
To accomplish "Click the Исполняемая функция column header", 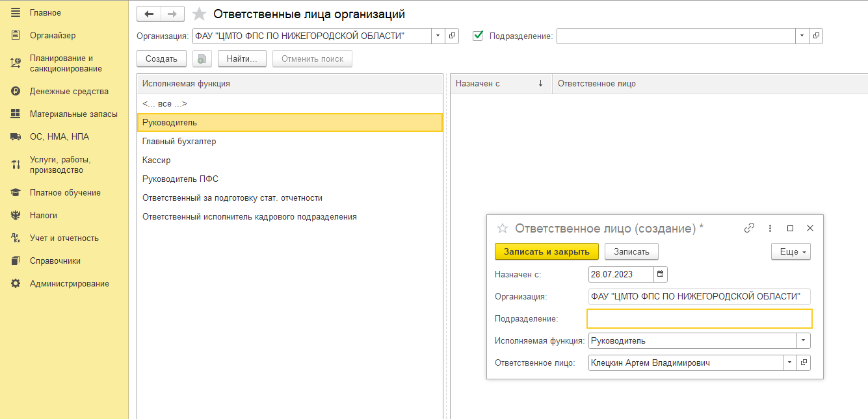I will pyautogui.click(x=290, y=84).
